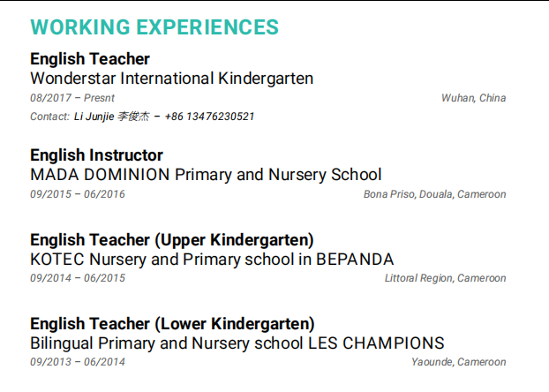Click the Yaounde, Cameroon location text

tap(458, 362)
